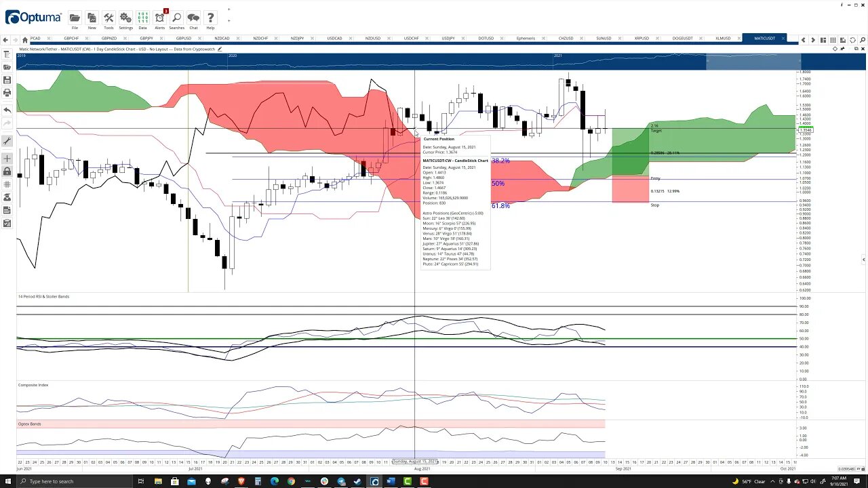The height and width of the screenshot is (488, 868).
Task: Click the save disk icon in left sidebar
Action: (x=7, y=80)
